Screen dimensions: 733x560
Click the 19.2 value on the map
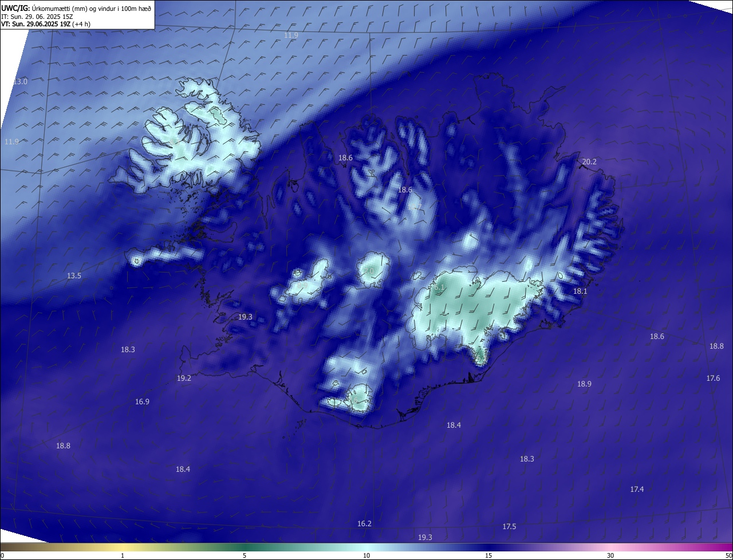click(x=184, y=378)
